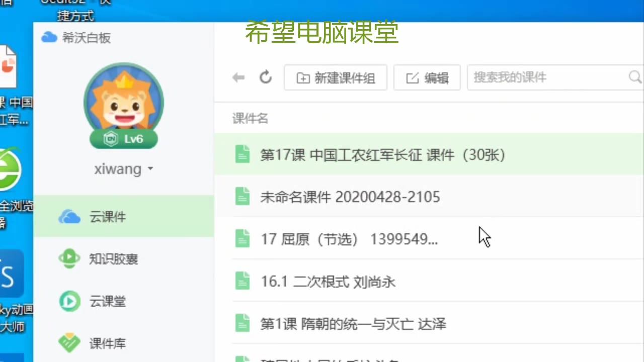The height and width of the screenshot is (362, 644).
Task: Select 17 屈原（节选）courseware row
Action: click(429, 239)
